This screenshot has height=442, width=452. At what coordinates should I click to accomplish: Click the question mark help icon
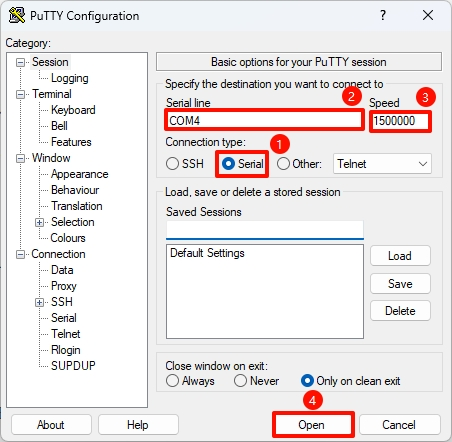pyautogui.click(x=383, y=15)
